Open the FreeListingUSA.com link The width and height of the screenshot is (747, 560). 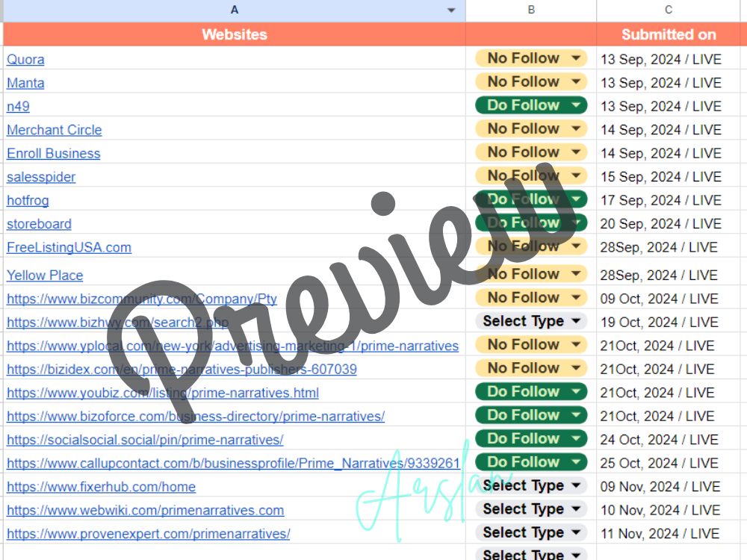(x=69, y=248)
